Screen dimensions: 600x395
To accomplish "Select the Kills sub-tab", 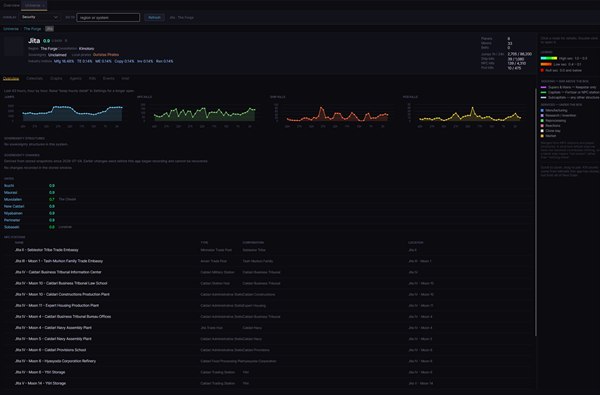I will [92, 78].
